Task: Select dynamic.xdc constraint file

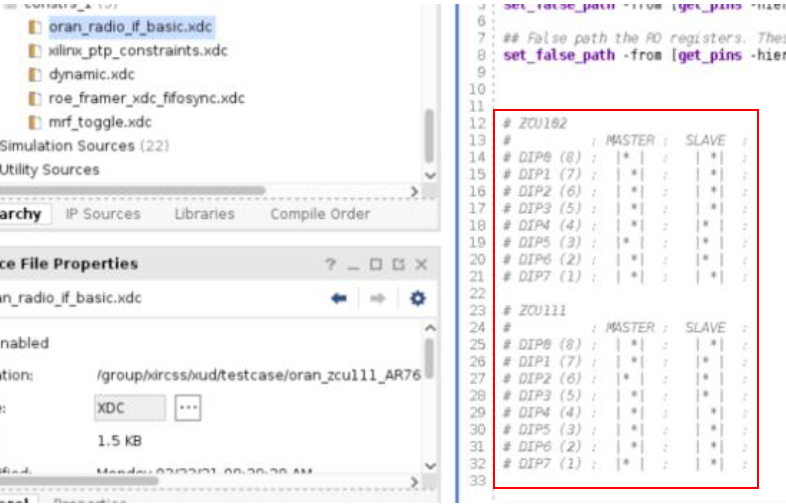Action: 91,74
